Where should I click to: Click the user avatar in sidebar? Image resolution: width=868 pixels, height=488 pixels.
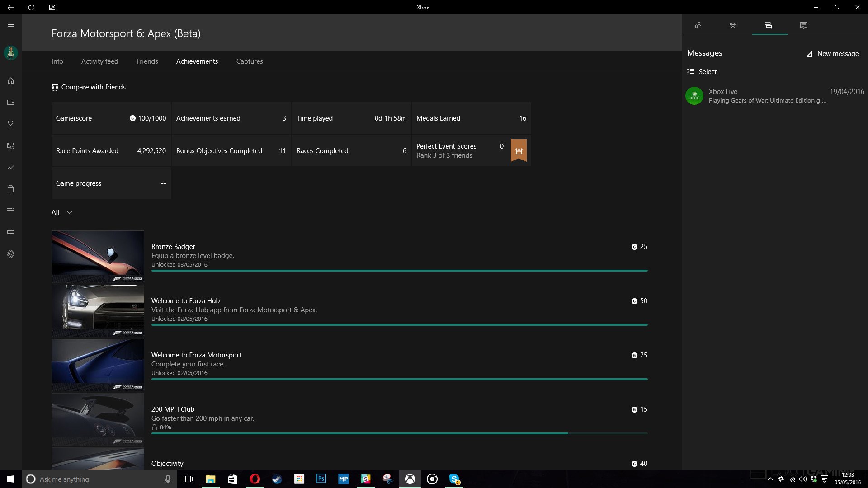coord(11,53)
